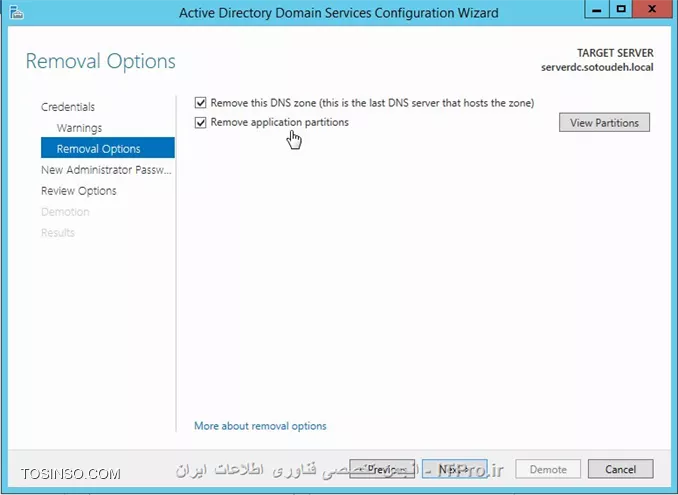The height and width of the screenshot is (495, 678).
Task: Proceed with the Next button
Action: pos(454,469)
